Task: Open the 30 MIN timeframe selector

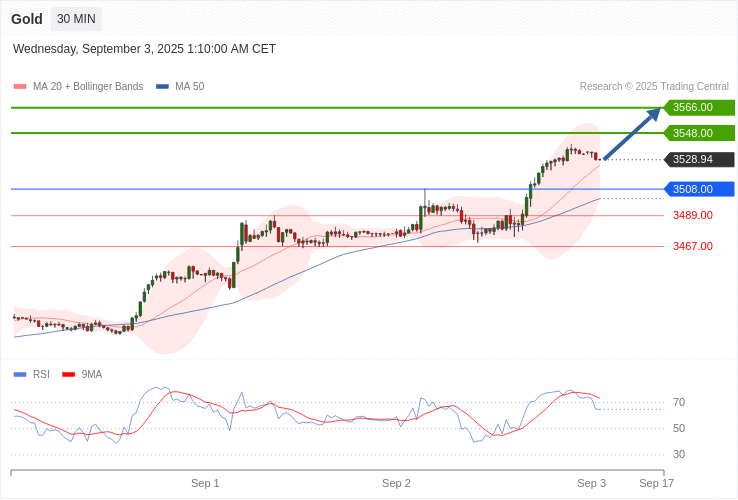Action: pyautogui.click(x=76, y=19)
